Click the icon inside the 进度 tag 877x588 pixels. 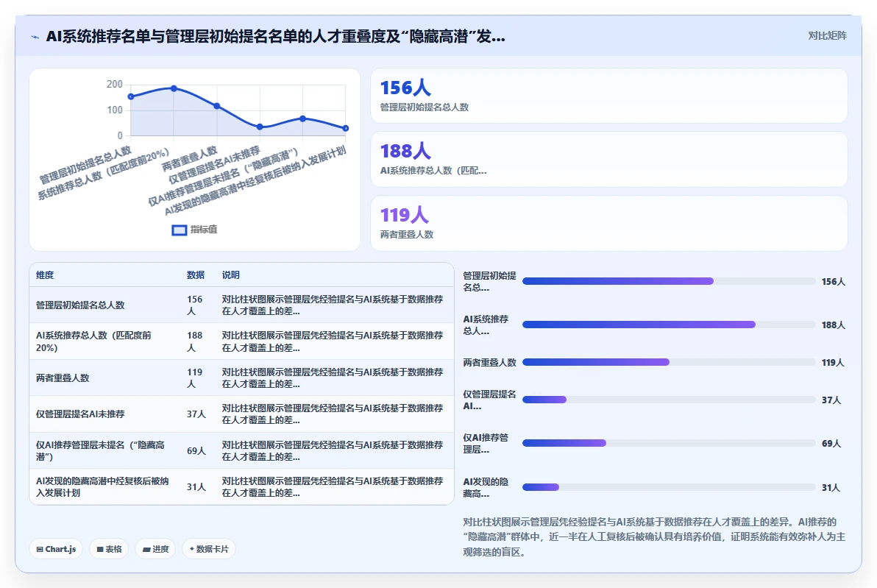pyautogui.click(x=146, y=550)
